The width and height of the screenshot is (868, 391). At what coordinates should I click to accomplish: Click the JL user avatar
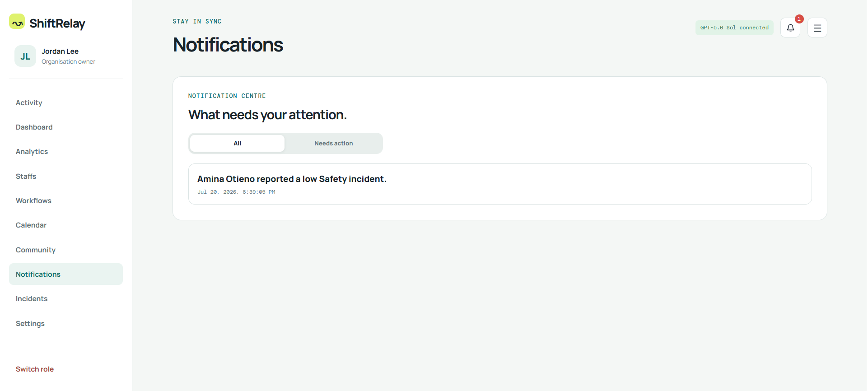[x=25, y=56]
